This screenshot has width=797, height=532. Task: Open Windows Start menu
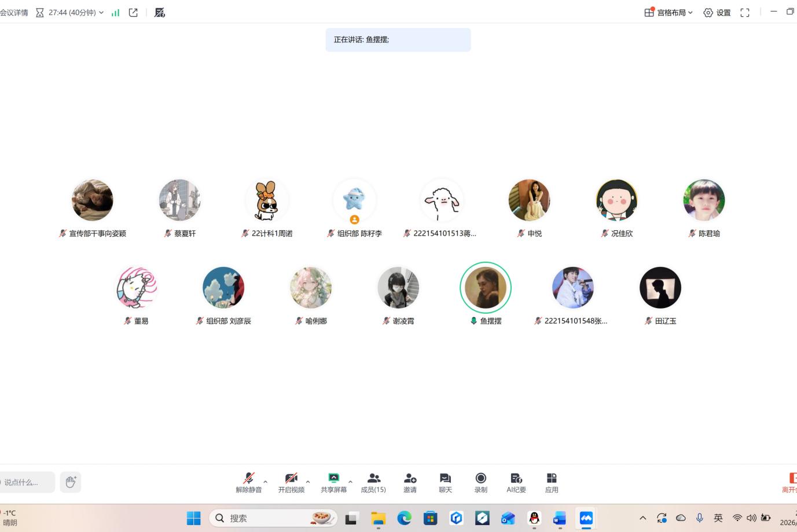click(x=193, y=518)
